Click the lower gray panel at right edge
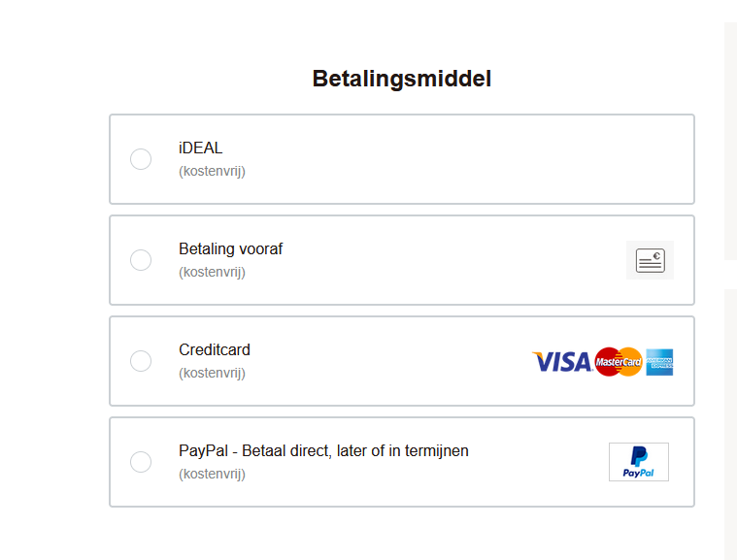737x560 pixels. 730,424
